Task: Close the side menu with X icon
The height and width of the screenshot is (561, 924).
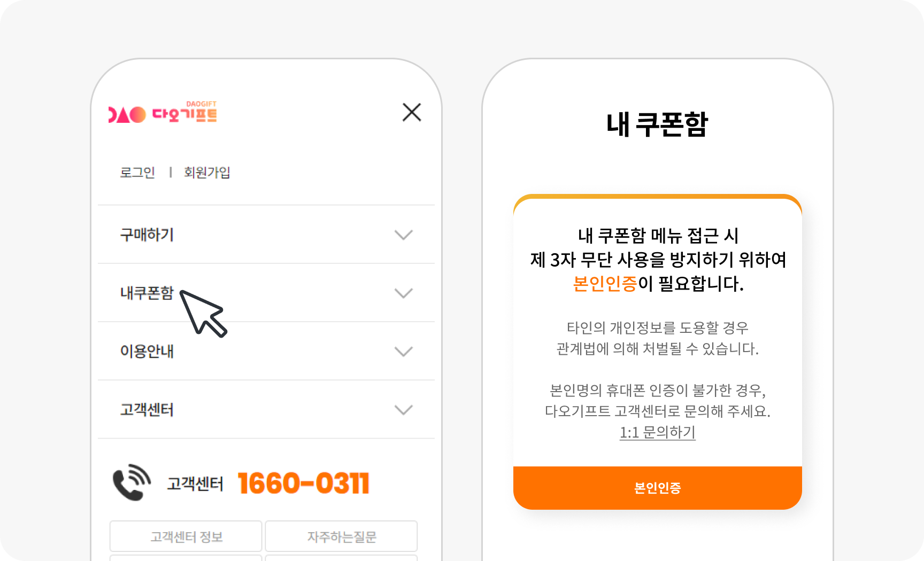Action: 411,112
